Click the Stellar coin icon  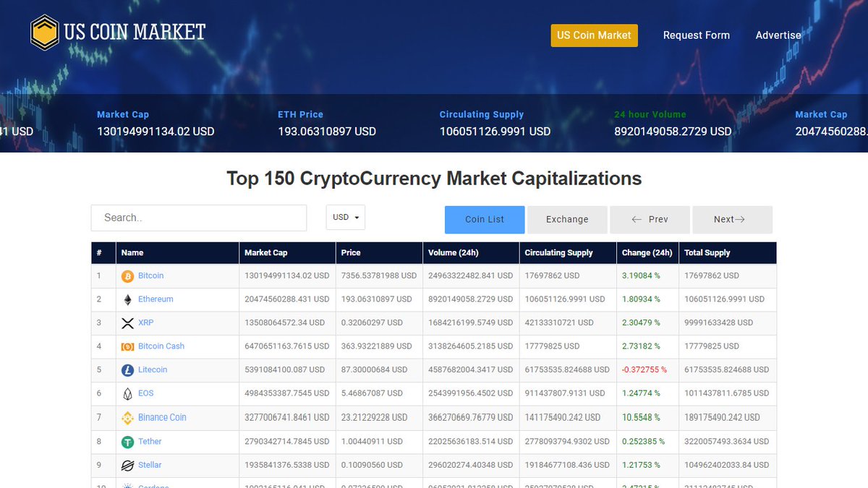pos(127,466)
